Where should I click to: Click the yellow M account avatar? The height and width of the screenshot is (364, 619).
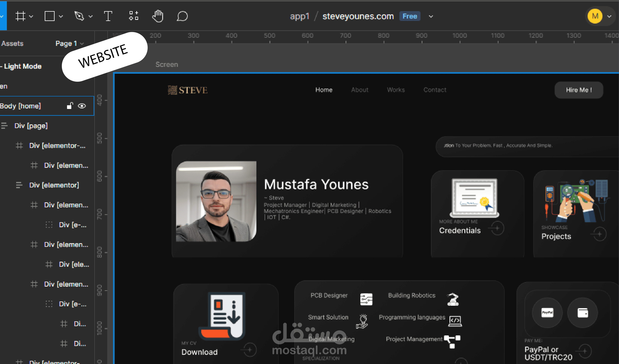click(x=595, y=16)
